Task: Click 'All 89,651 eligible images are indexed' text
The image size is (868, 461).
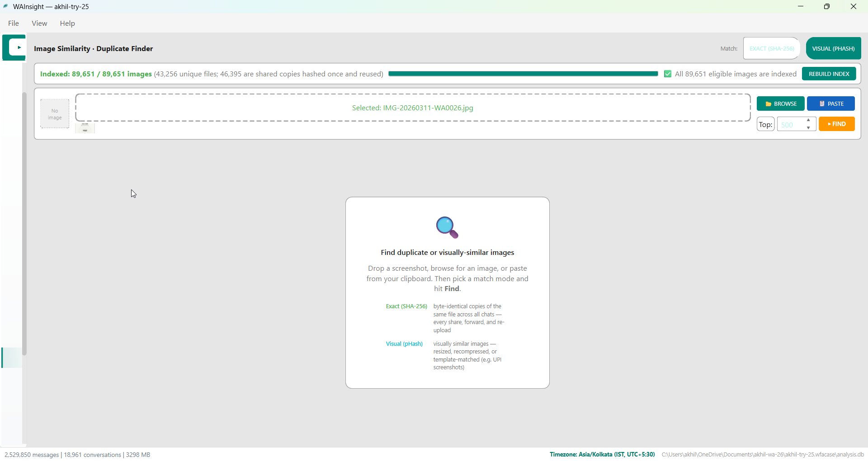Action: (736, 74)
